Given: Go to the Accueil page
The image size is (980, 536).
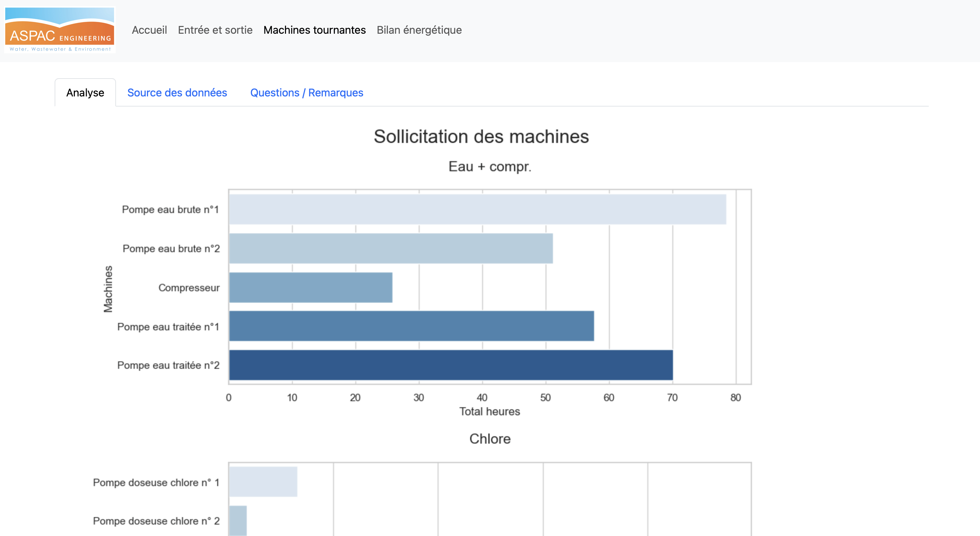Looking at the screenshot, I should (149, 30).
